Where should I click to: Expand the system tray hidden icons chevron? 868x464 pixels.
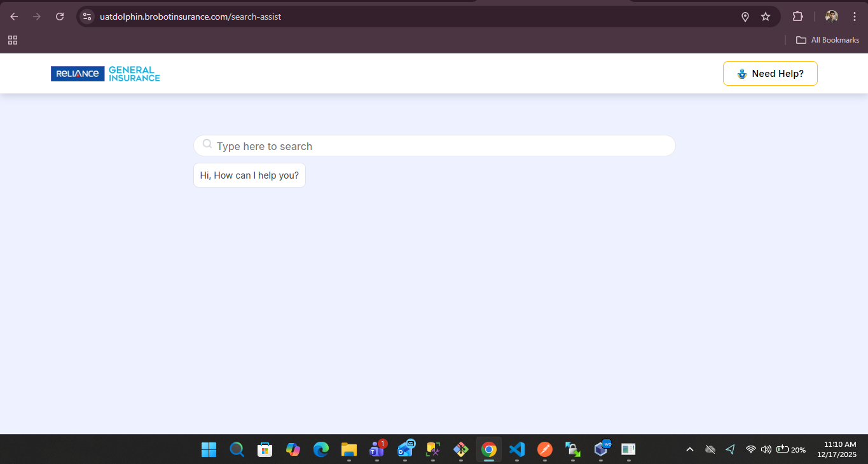tap(690, 450)
